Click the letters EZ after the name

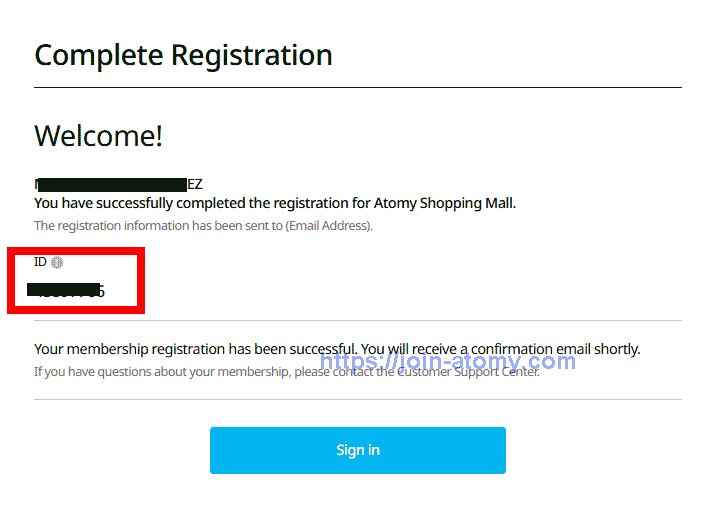coord(195,184)
